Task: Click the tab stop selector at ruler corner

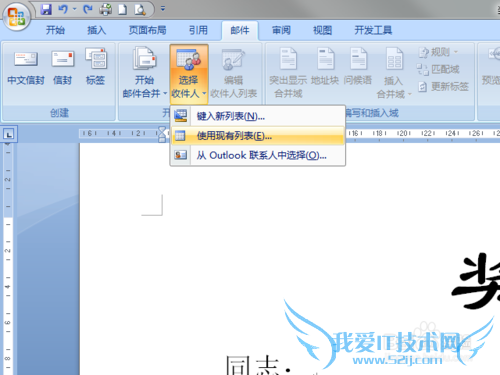Action: [9, 134]
